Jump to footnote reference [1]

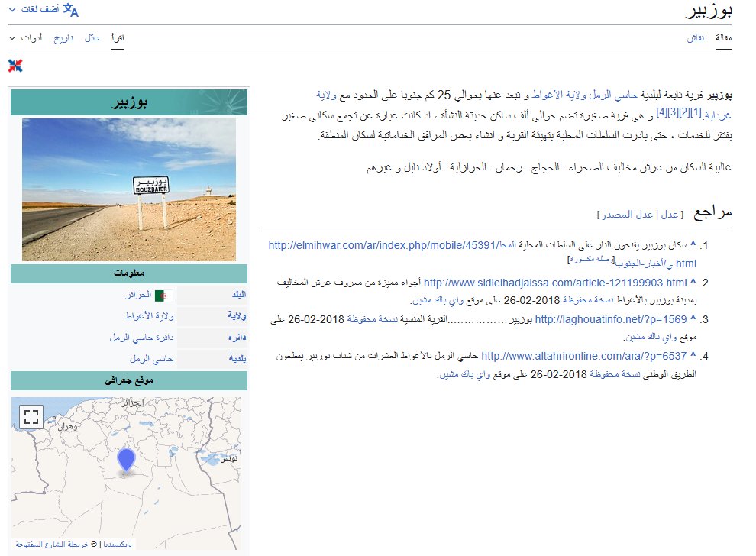[x=696, y=112]
